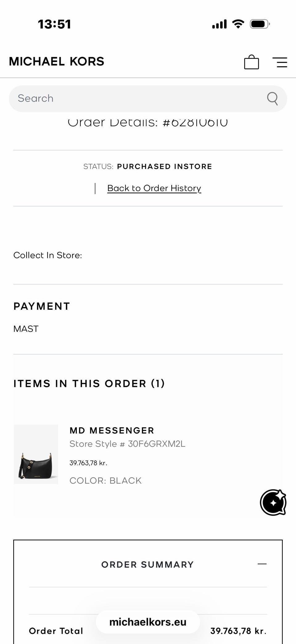Open the shopping bag
296x644 pixels.
251,62
